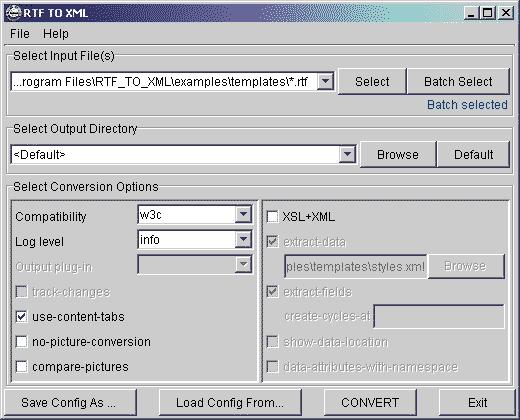This screenshot has width=520, height=420.
Task: Click the output directory <Default> text field
Action: point(175,155)
